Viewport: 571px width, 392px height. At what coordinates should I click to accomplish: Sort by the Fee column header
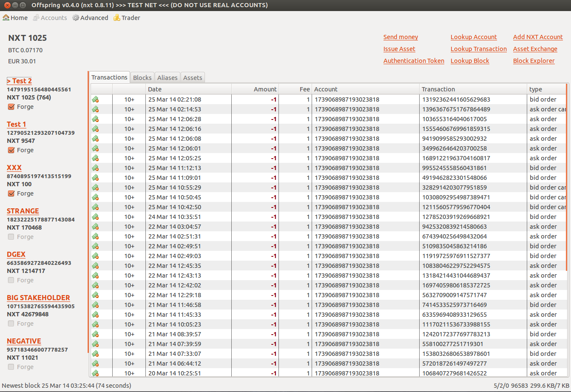[295, 89]
